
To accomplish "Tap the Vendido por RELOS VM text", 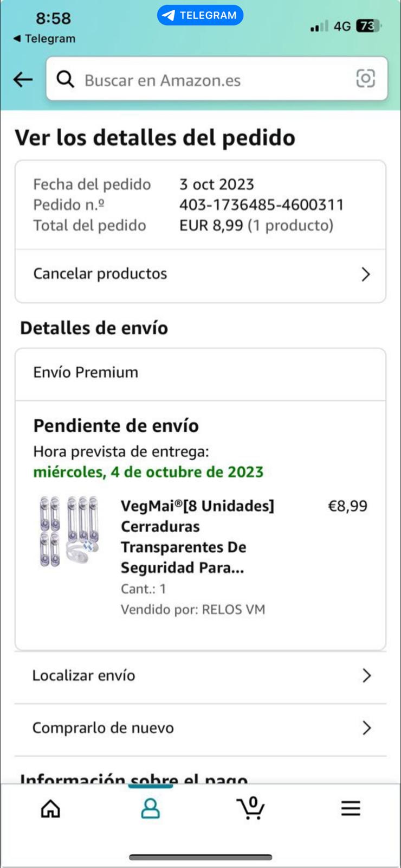I will (193, 610).
